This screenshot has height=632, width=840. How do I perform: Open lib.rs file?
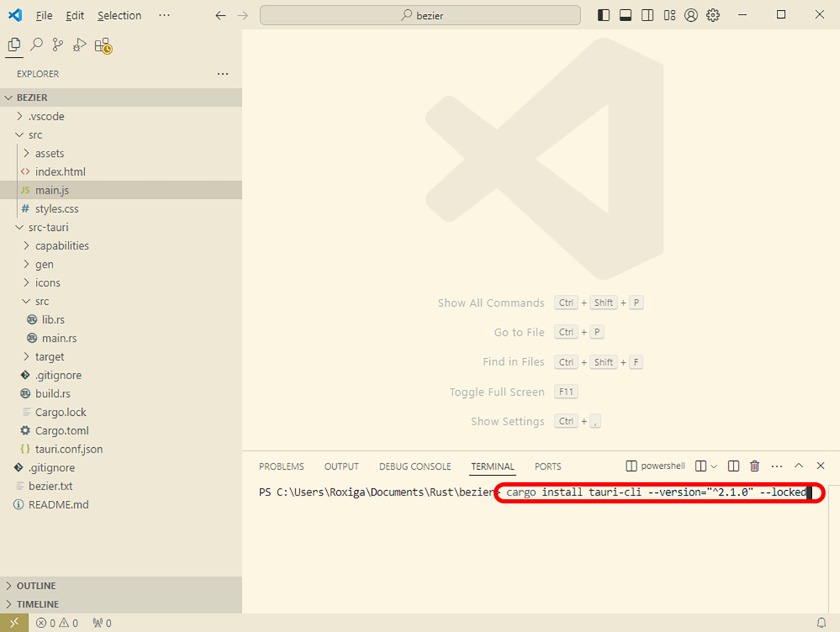point(121,319)
